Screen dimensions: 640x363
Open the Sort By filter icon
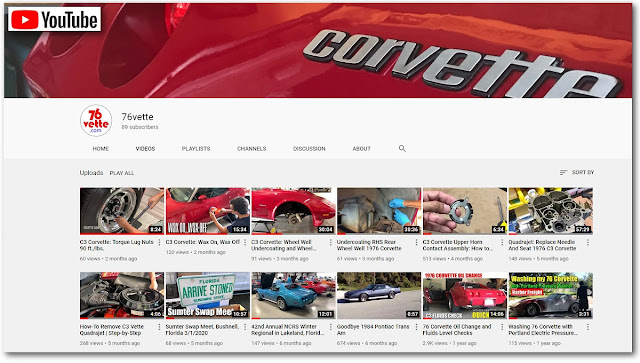(563, 173)
